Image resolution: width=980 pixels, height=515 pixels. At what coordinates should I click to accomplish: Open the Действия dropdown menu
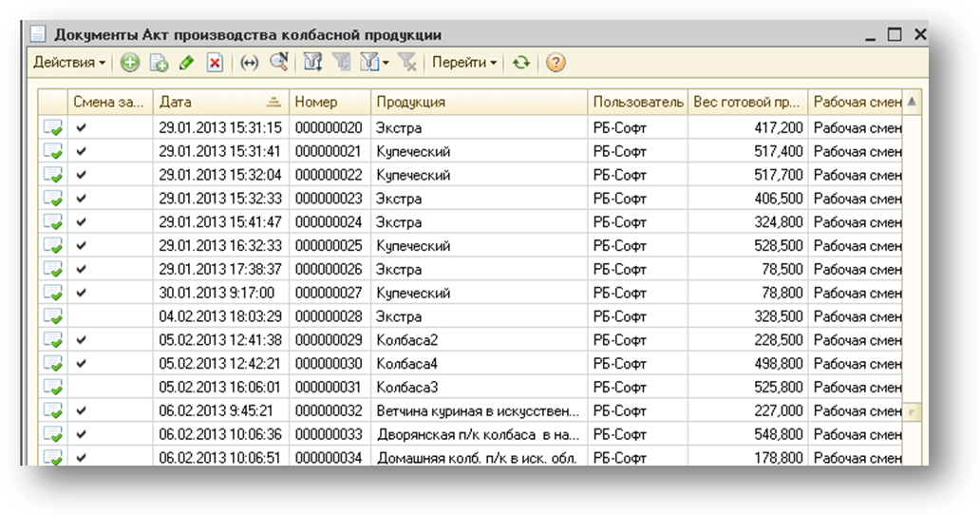click(69, 63)
